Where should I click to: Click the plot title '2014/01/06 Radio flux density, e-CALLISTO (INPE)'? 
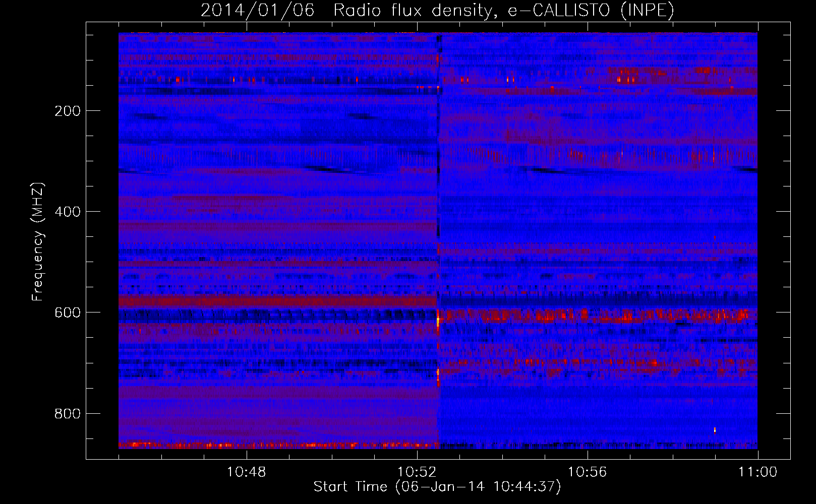coord(437,10)
